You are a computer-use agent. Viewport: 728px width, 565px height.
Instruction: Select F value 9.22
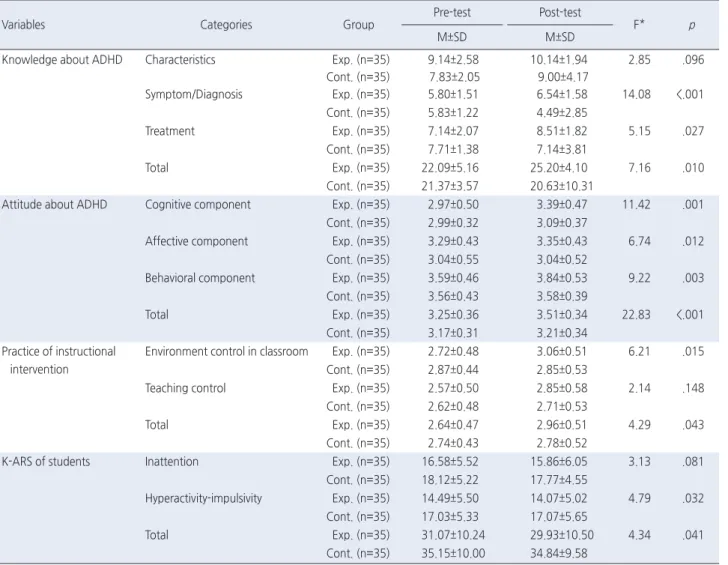click(639, 278)
